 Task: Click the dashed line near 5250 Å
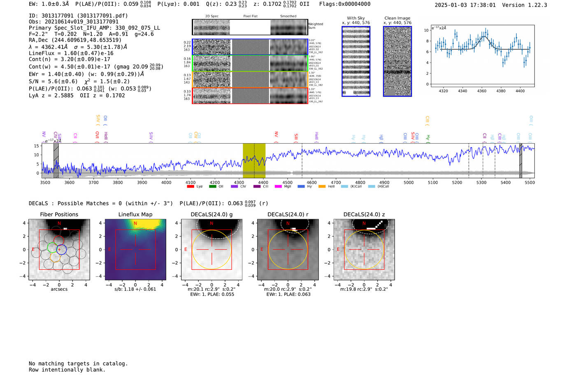click(469, 160)
